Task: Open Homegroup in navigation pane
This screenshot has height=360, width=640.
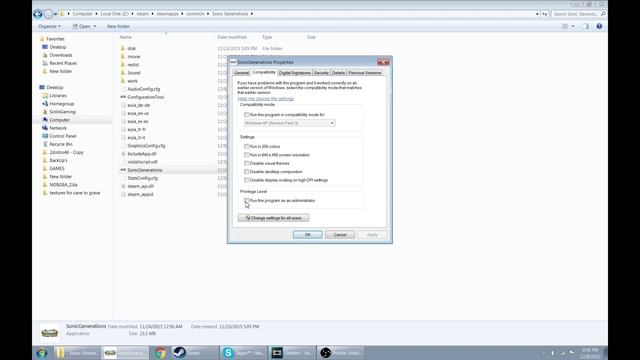Action: tap(62, 104)
